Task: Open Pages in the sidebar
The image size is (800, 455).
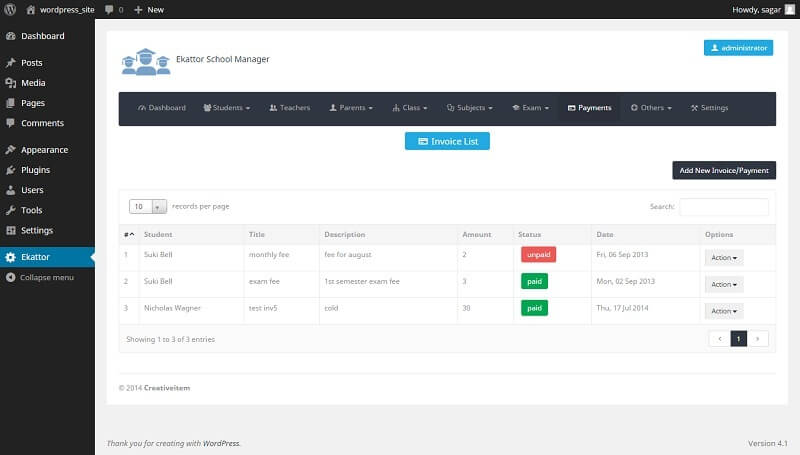Action: point(33,103)
